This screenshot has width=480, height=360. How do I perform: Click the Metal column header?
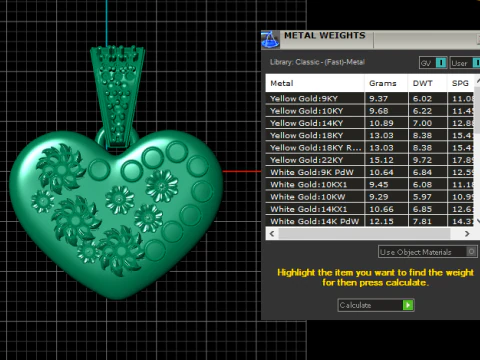point(315,83)
